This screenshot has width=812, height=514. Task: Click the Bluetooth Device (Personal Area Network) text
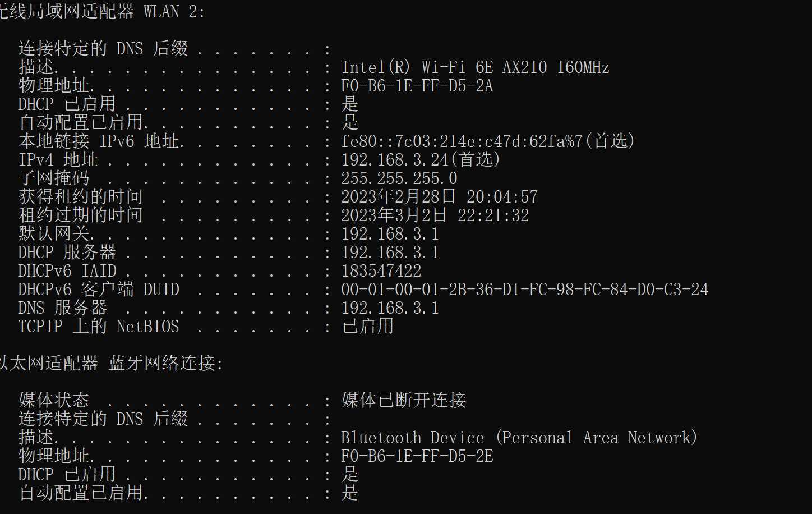pyautogui.click(x=519, y=437)
